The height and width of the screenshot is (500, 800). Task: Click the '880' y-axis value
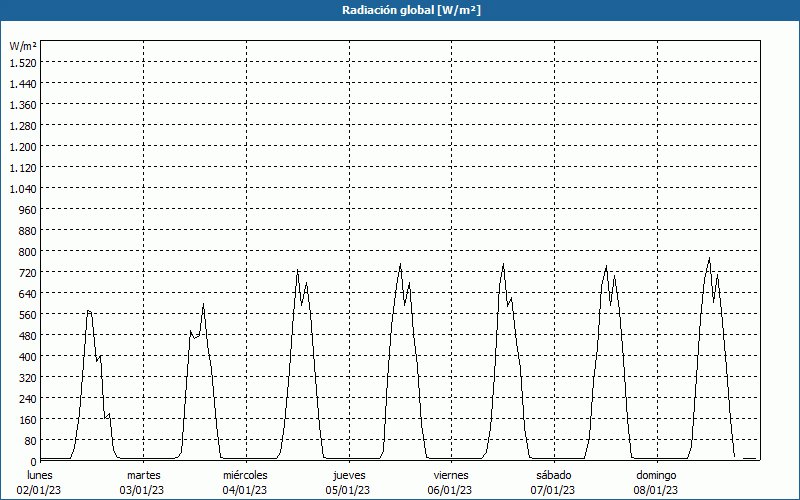point(28,231)
